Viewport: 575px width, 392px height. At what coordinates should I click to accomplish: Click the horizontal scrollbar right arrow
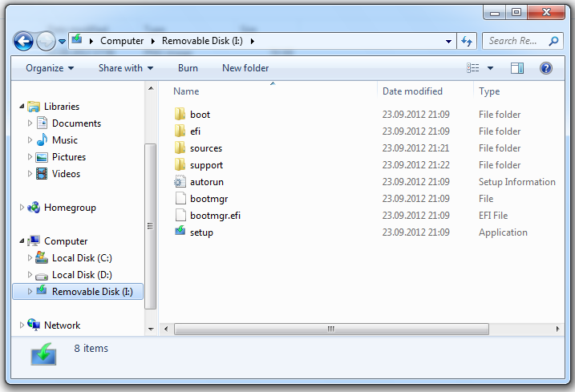pos(557,329)
